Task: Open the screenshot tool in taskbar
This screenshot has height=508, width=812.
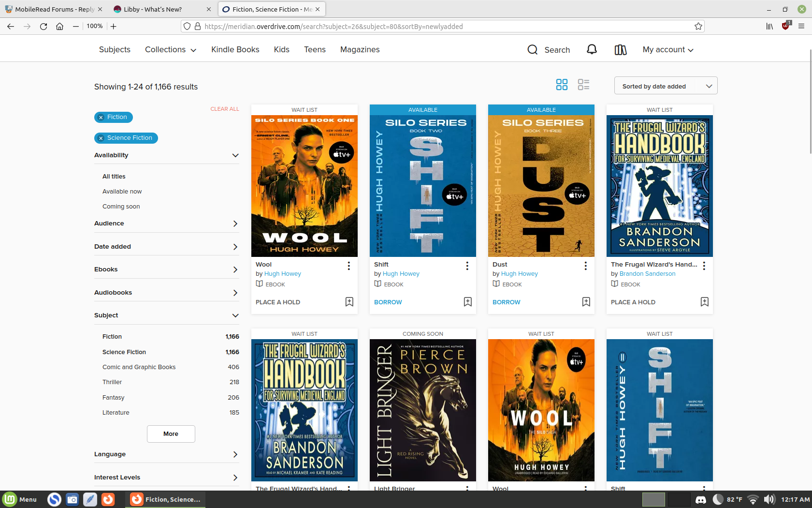Action: click(72, 499)
